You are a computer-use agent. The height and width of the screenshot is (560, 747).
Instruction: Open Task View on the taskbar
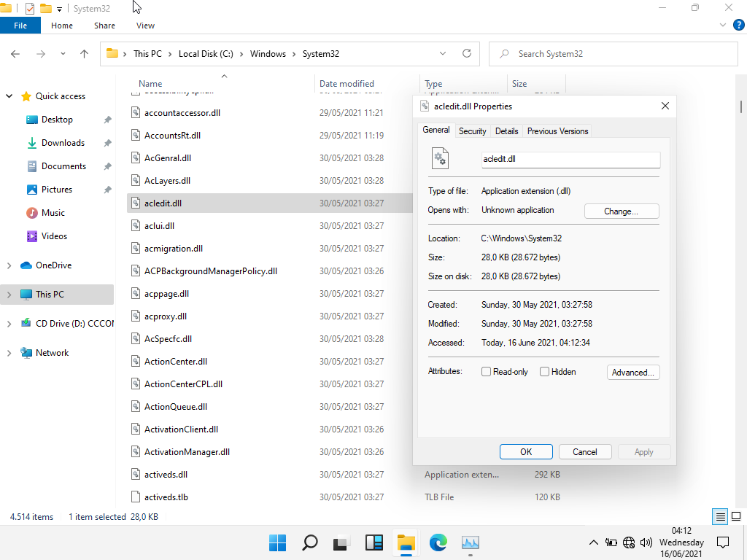[x=341, y=542]
